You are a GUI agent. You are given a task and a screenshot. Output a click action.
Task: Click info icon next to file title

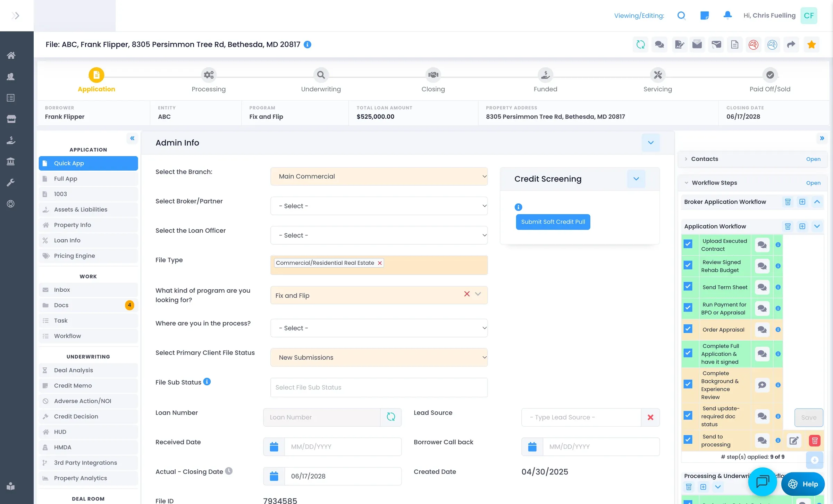(x=308, y=44)
